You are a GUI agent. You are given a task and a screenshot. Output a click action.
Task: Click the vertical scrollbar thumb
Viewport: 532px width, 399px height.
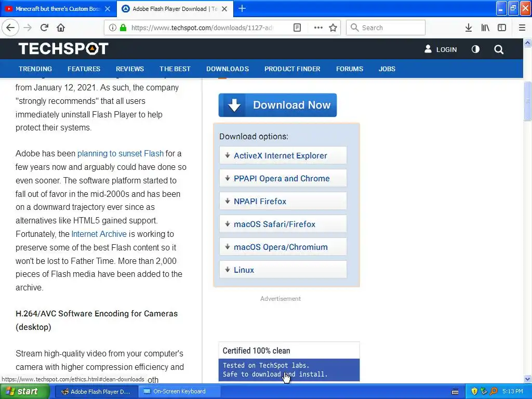[x=528, y=101]
